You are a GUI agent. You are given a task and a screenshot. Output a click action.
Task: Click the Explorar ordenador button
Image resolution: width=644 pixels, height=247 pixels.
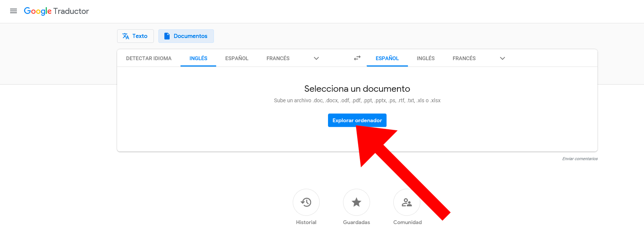[x=357, y=120]
